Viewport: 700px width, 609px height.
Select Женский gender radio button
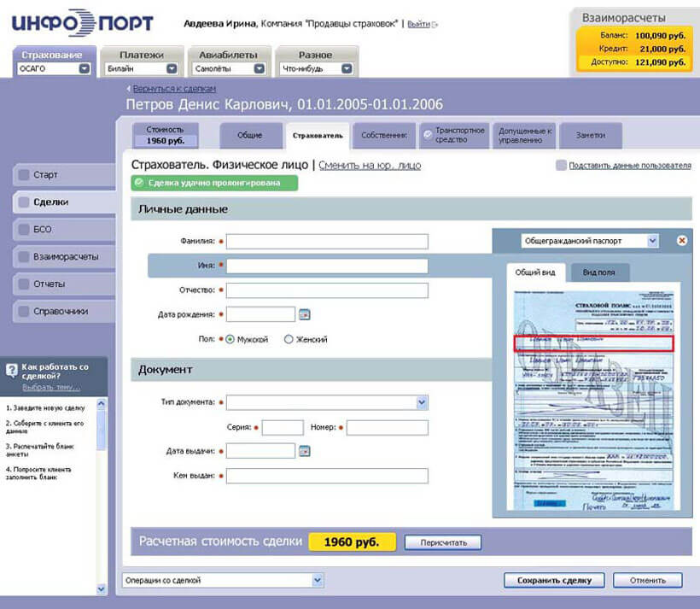tap(289, 339)
